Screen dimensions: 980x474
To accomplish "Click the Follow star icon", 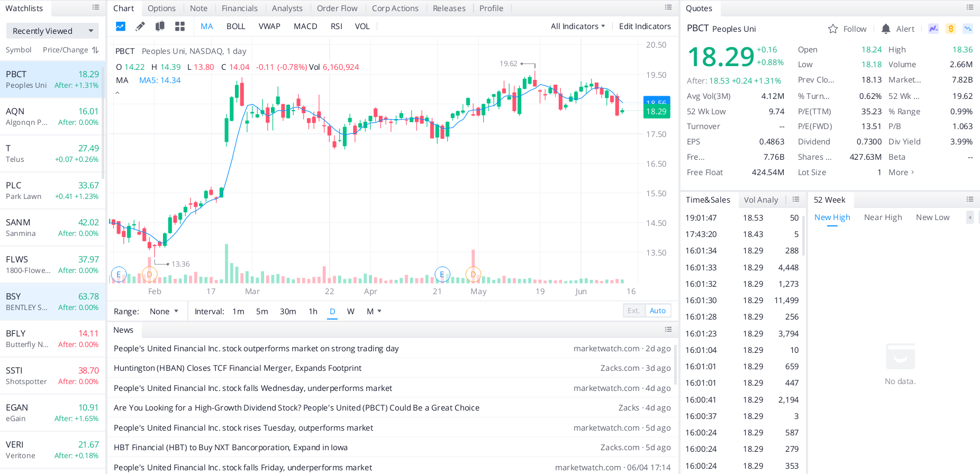I will (833, 29).
